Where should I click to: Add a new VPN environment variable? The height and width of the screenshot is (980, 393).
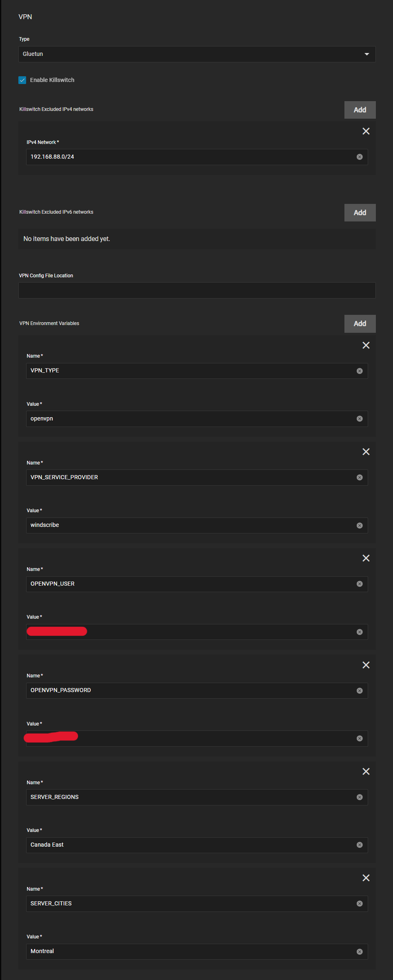click(360, 323)
